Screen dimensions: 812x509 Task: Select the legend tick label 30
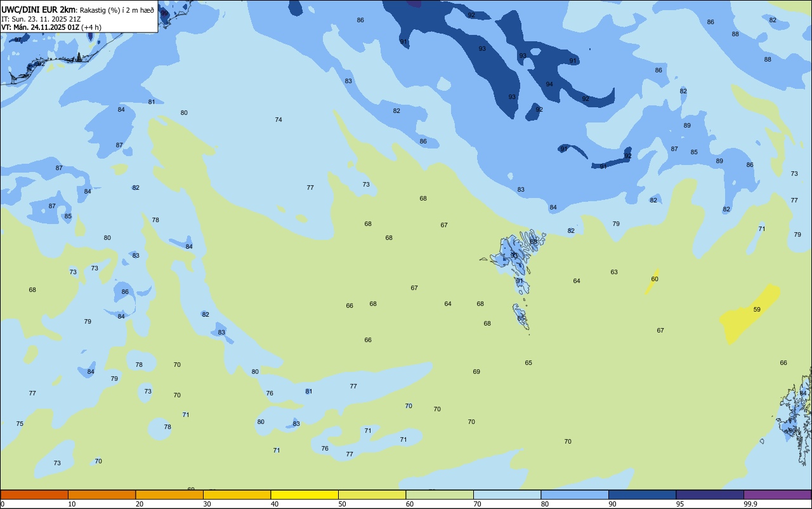tap(207, 504)
